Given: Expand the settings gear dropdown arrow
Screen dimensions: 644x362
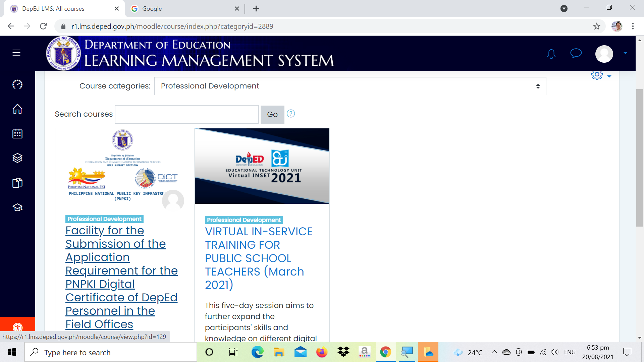Looking at the screenshot, I should [609, 76].
